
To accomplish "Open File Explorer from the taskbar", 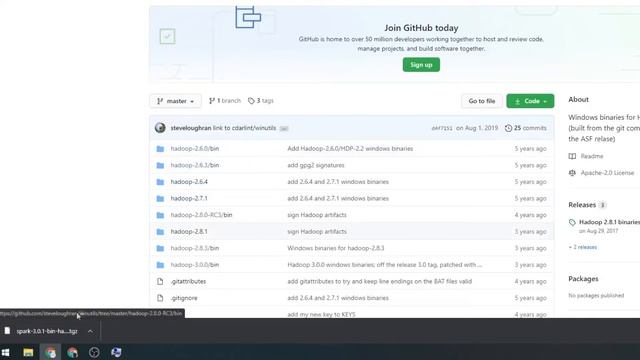I will click(x=28, y=352).
